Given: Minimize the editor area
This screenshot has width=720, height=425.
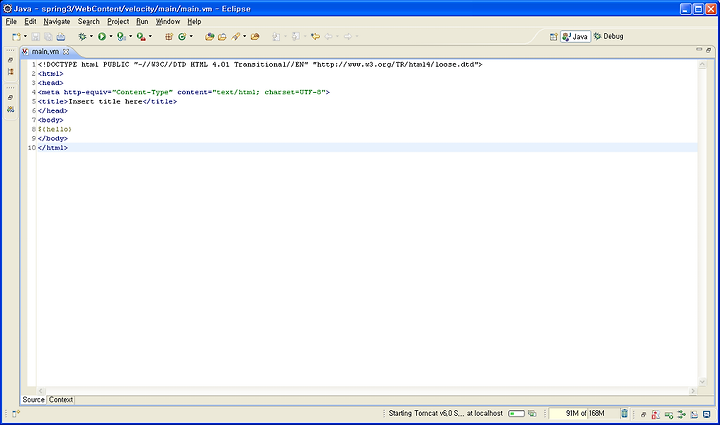Looking at the screenshot, I should 699,50.
